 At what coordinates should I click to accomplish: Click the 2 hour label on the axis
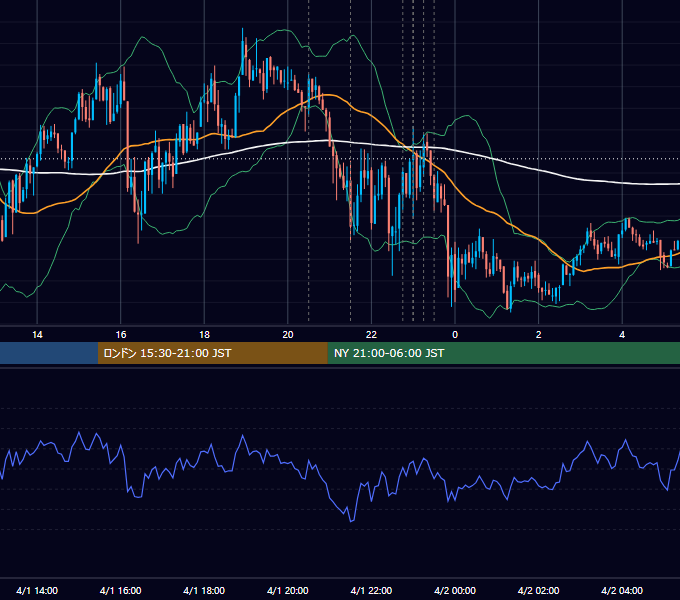coord(539,335)
